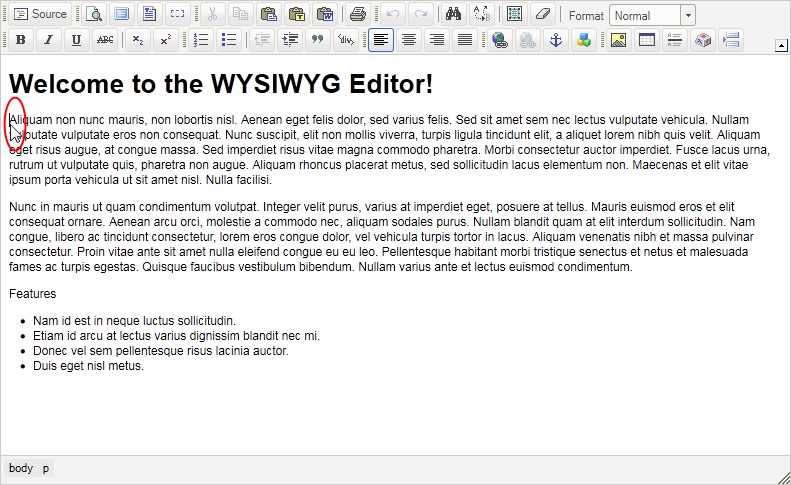Select Align Right button
The image size is (791, 485).
point(437,40)
